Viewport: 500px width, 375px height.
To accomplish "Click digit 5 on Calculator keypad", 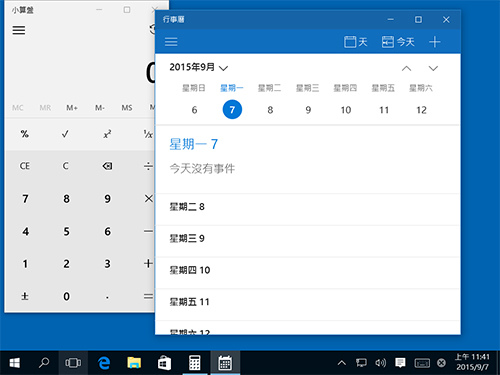I will 66,231.
